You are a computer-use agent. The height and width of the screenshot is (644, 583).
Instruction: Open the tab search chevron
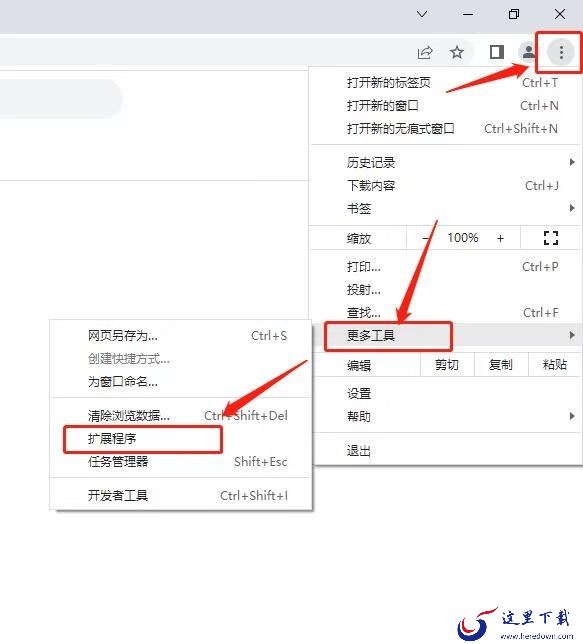(422, 14)
